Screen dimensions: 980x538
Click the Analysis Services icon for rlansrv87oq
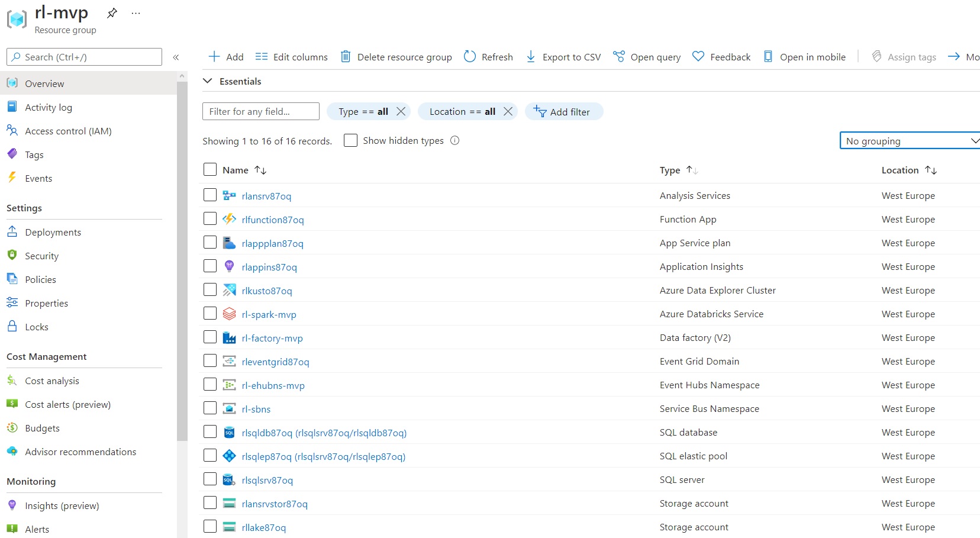tap(229, 195)
